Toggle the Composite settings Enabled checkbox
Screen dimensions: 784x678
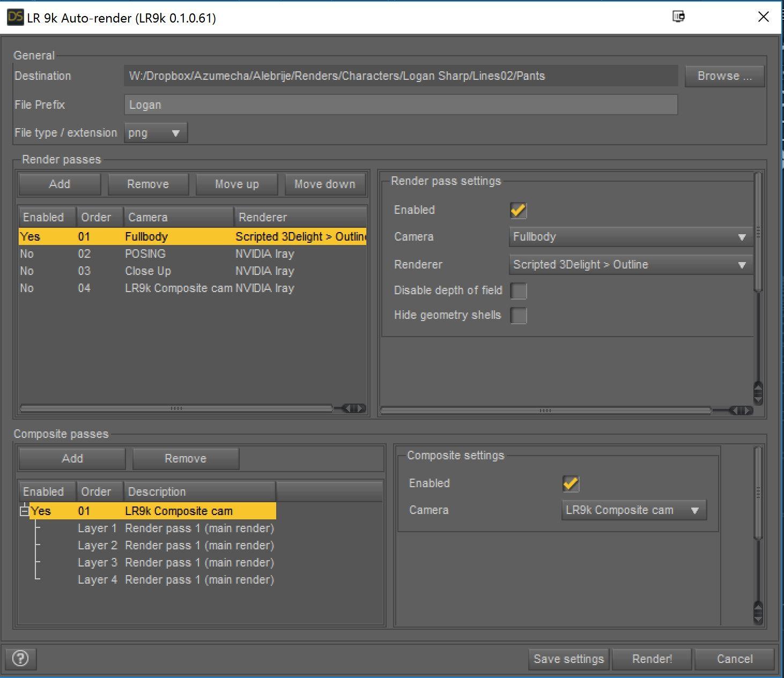click(x=571, y=483)
